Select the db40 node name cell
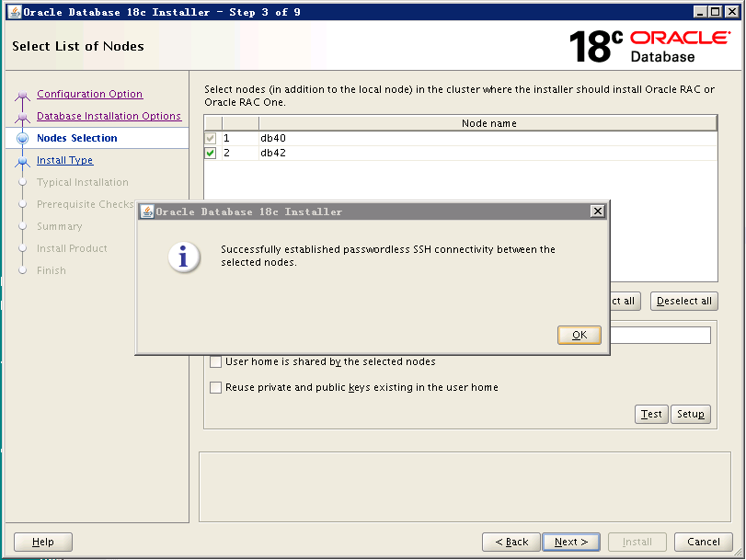 coord(488,138)
